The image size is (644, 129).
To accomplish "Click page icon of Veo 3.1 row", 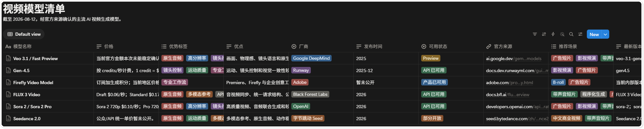I will [8, 58].
